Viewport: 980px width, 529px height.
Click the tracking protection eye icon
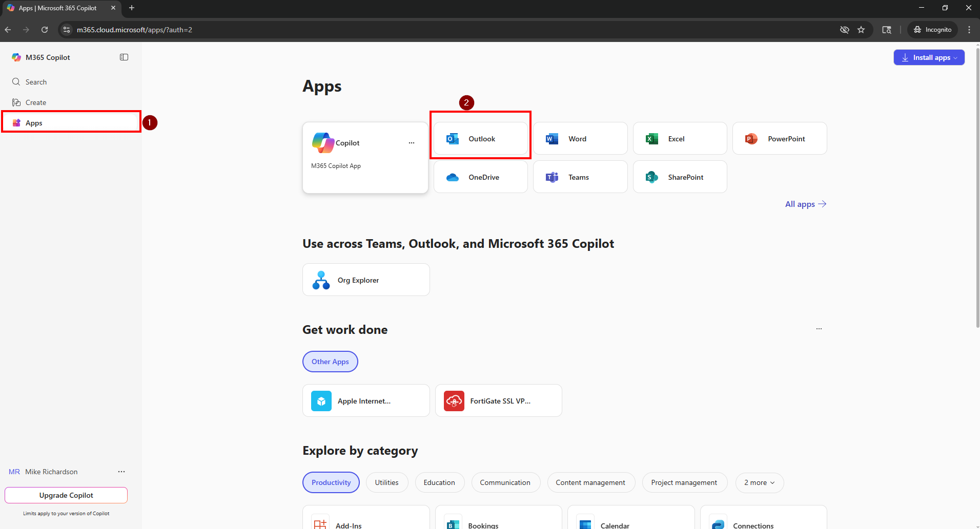[845, 30]
